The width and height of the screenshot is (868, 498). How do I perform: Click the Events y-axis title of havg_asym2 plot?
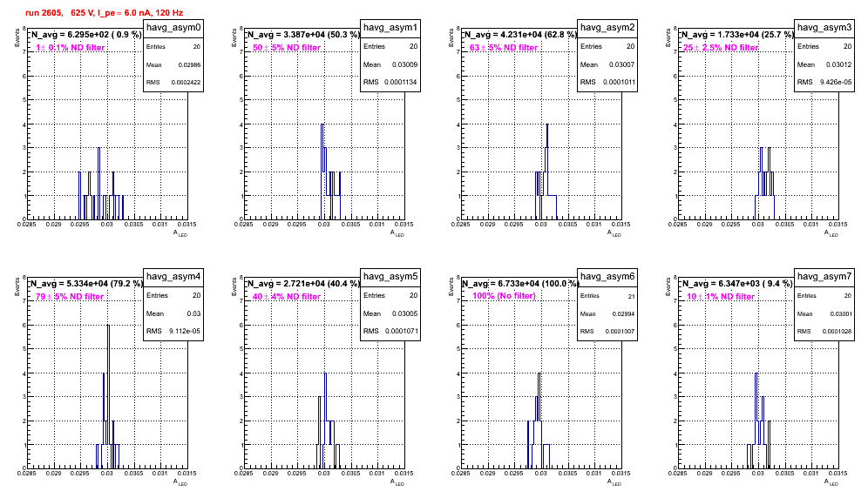coord(451,37)
